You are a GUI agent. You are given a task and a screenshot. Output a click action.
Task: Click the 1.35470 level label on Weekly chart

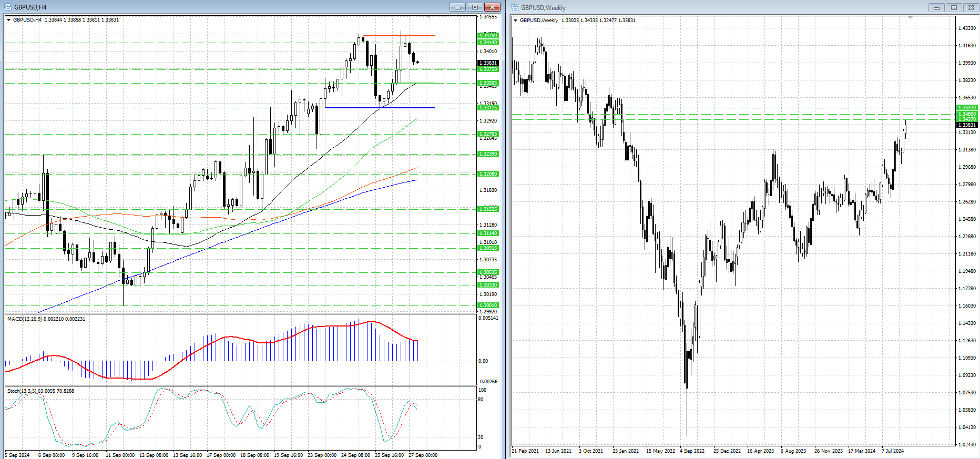click(x=967, y=108)
